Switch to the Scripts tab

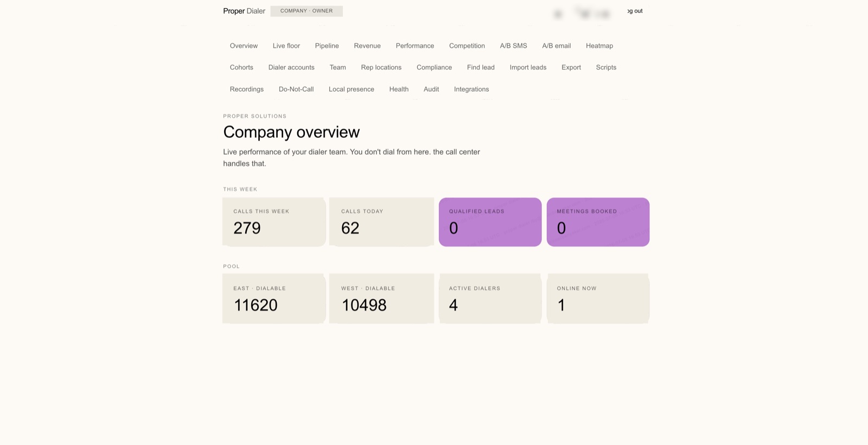pos(606,67)
